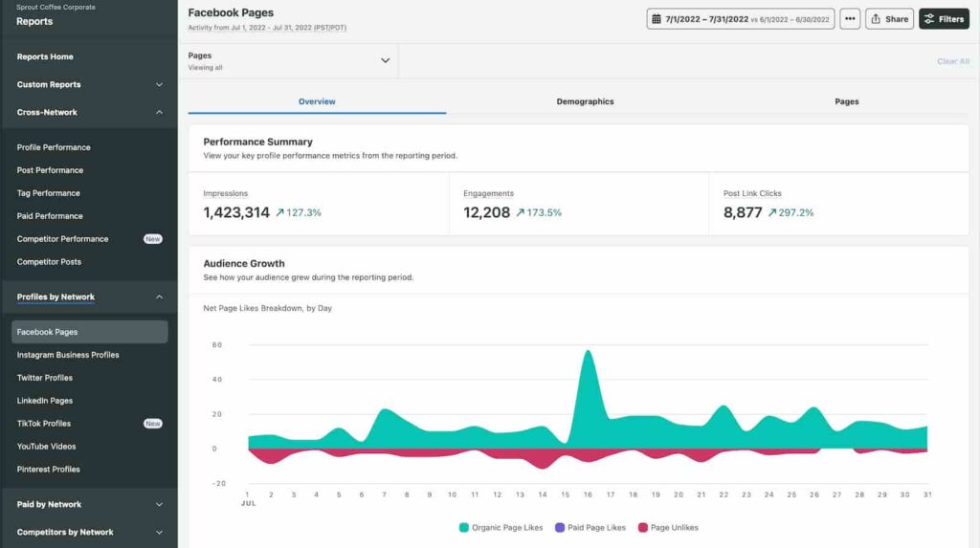
Task: Expand the Paid by Network section
Action: (89, 504)
